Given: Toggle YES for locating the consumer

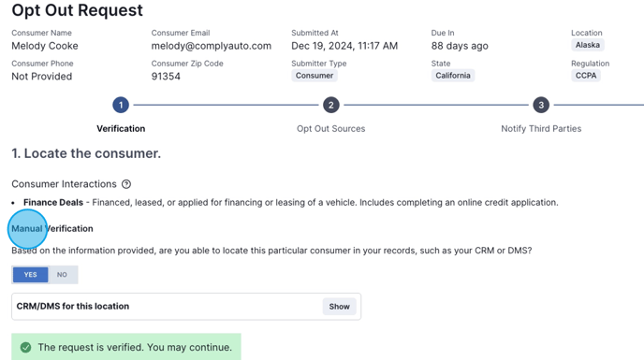Looking at the screenshot, I should tap(30, 275).
